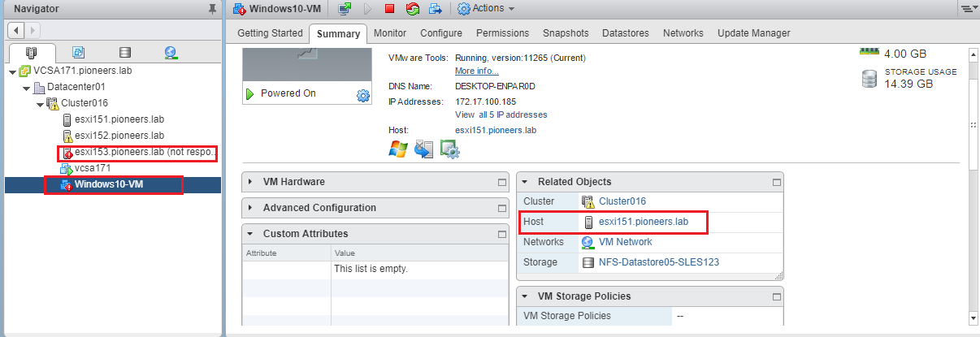The image size is (980, 337).
Task: Maximize VM Storage Policies panel
Action: tap(777, 296)
